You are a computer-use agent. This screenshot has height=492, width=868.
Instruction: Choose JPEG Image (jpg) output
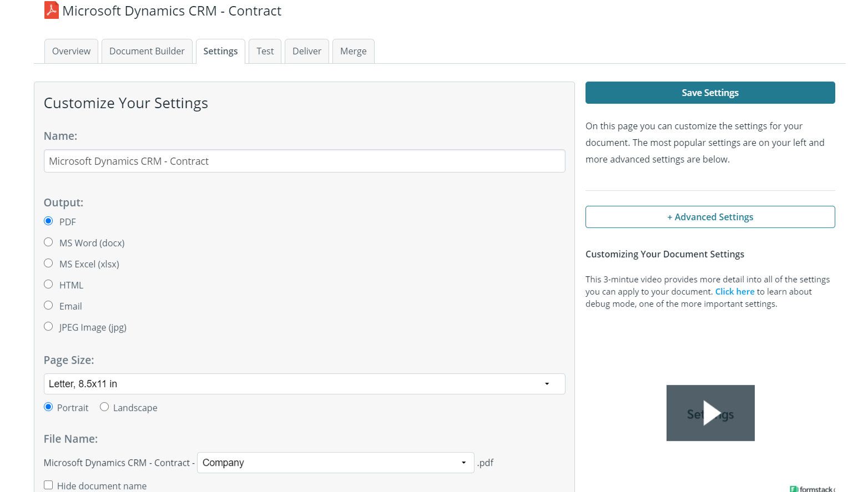pos(49,327)
